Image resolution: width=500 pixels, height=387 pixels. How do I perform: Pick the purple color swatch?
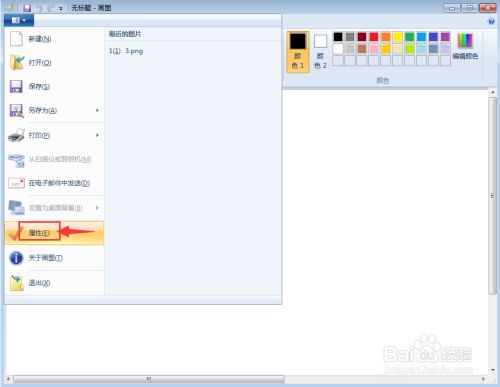click(x=445, y=37)
